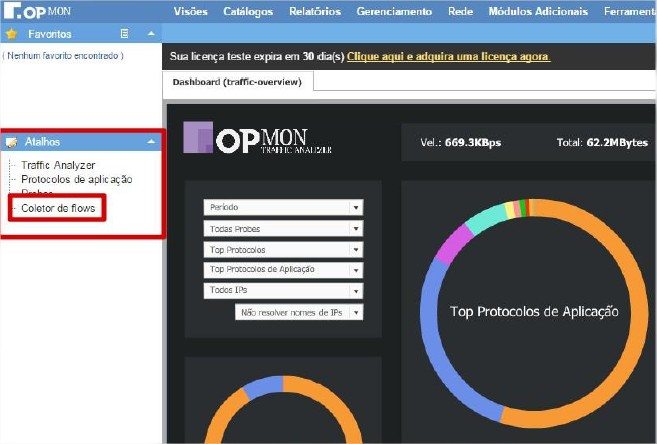
Task: Expand the Top Protocolos de Aplicação dropdown
Action: click(x=355, y=270)
